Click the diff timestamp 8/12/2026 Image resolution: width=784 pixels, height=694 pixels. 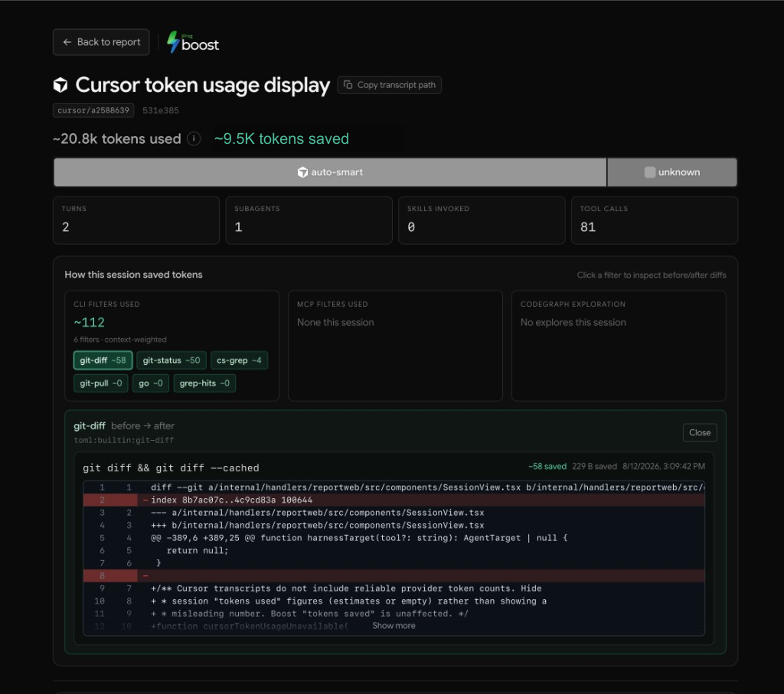click(664, 466)
